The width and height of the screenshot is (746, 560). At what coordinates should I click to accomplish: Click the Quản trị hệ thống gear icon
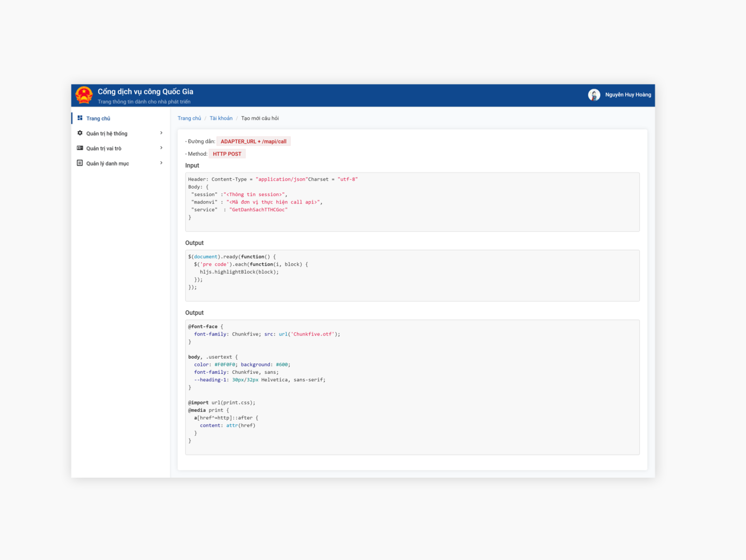tap(80, 133)
